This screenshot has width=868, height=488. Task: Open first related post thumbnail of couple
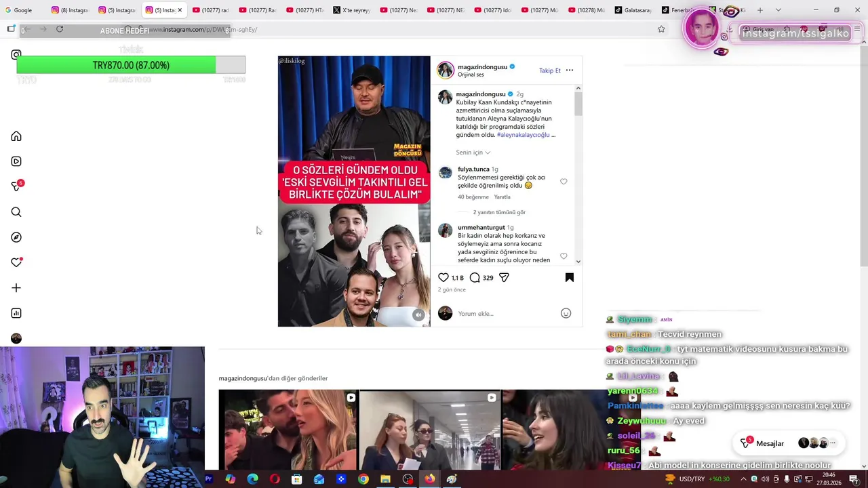[x=288, y=430]
